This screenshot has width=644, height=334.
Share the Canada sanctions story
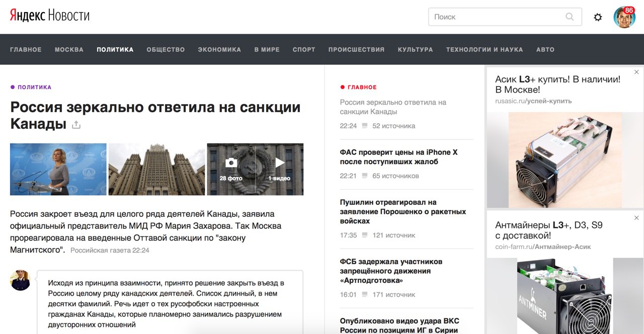pyautogui.click(x=76, y=125)
